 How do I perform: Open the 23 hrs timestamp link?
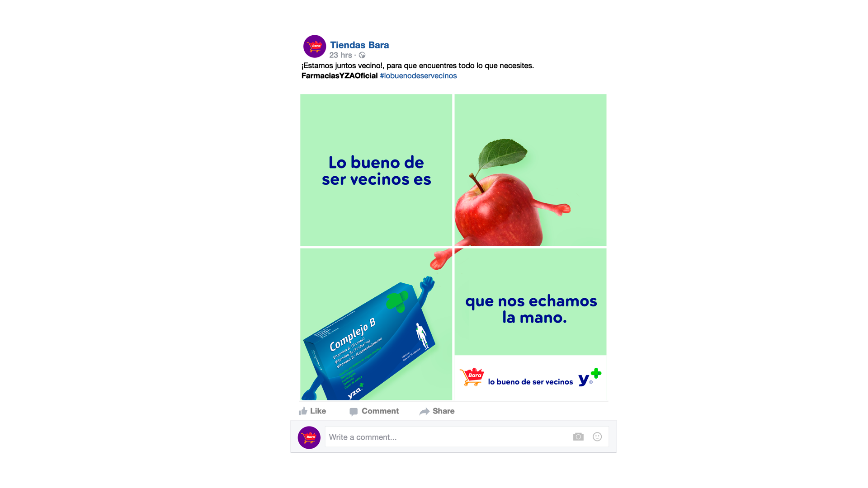(340, 55)
